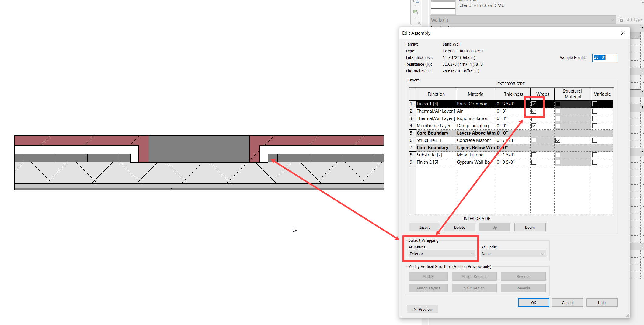The height and width of the screenshot is (325, 644).
Task: Close the Edit Assembly dialog
Action: (x=623, y=33)
